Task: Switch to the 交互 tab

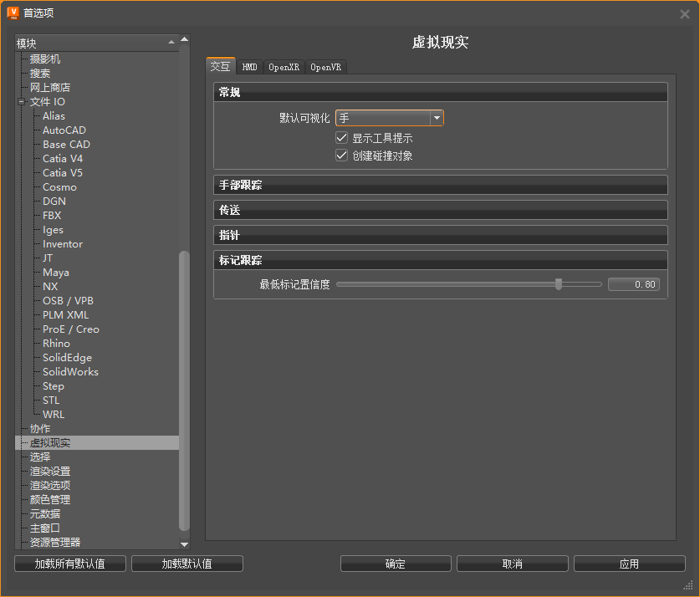Action: pos(221,67)
